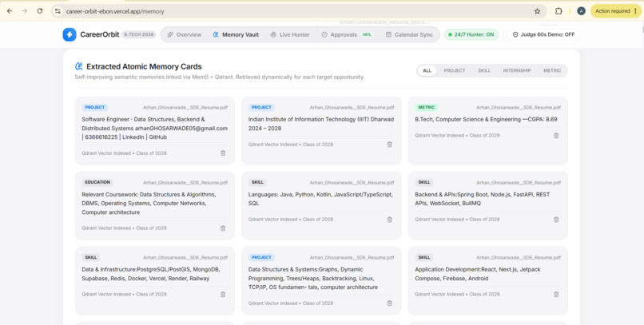Filter cards by PROJECT

[x=455, y=70]
